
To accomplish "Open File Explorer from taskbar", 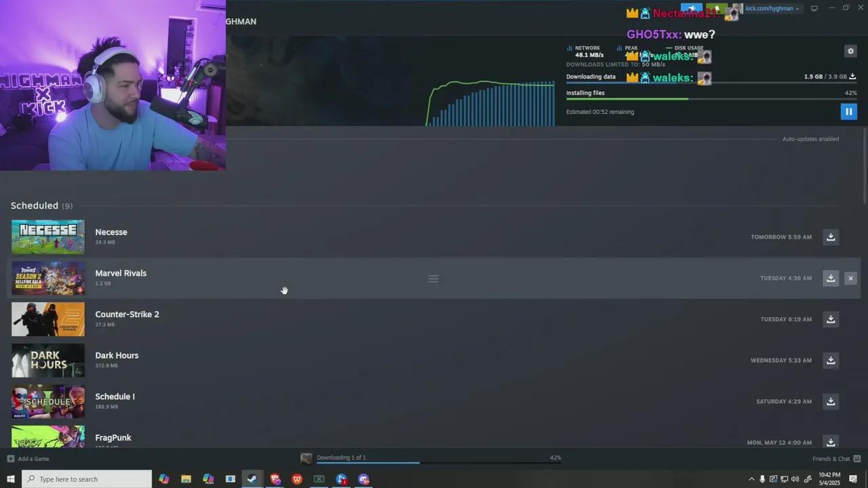I will 186,479.
